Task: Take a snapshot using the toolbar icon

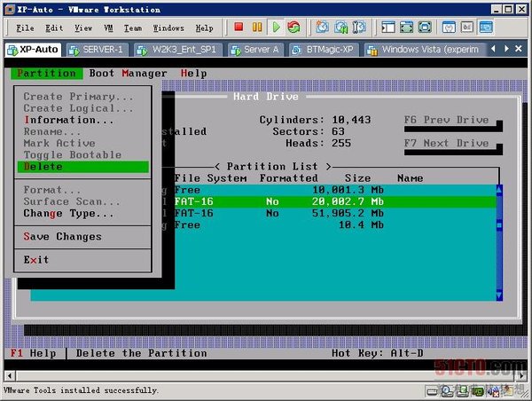Action: coord(321,28)
